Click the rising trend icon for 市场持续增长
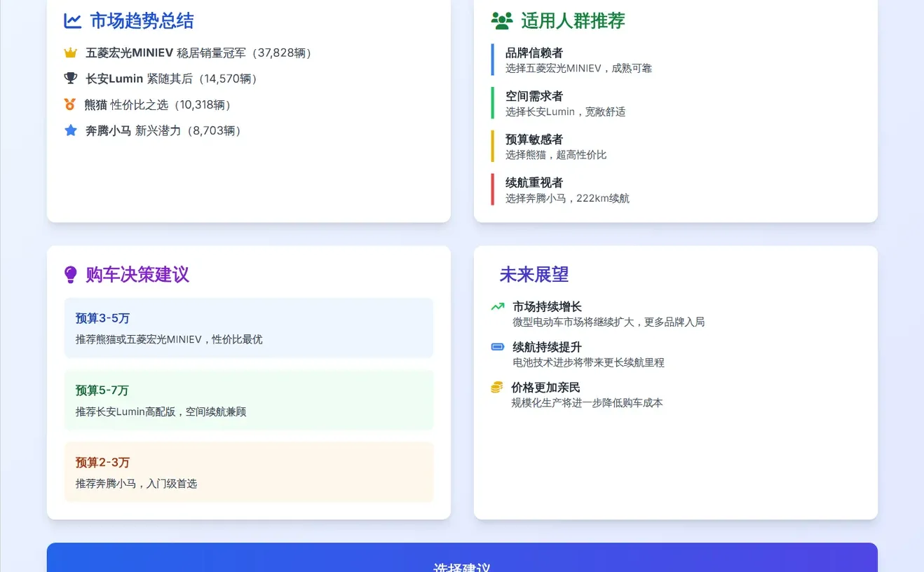 [x=498, y=306]
